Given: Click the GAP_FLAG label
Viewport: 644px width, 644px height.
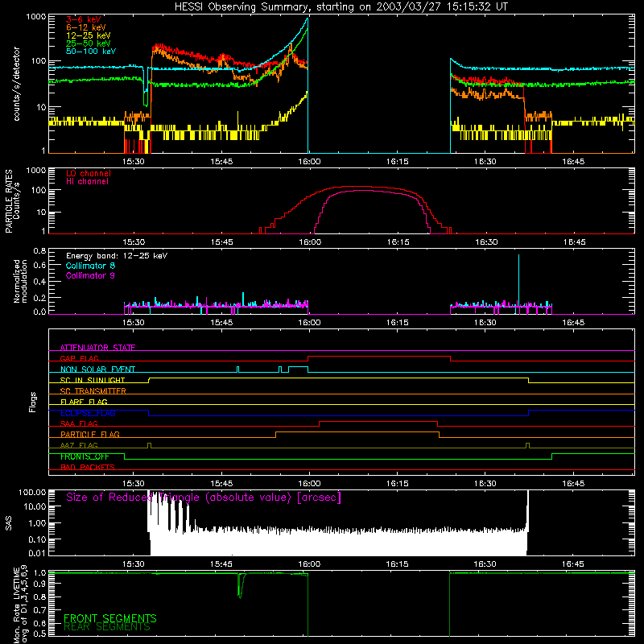Looking at the screenshot, I should click(79, 358).
